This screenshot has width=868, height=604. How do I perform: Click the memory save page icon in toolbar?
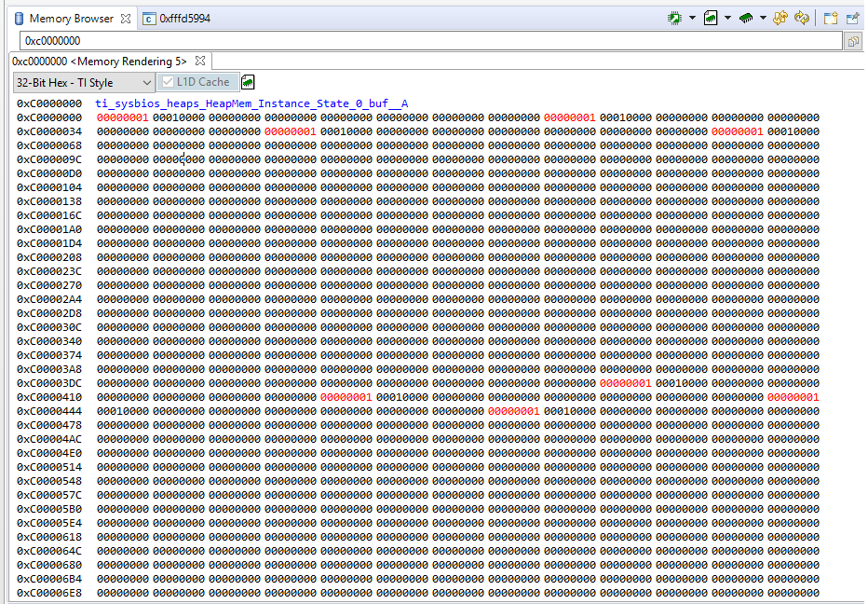pyautogui.click(x=711, y=19)
